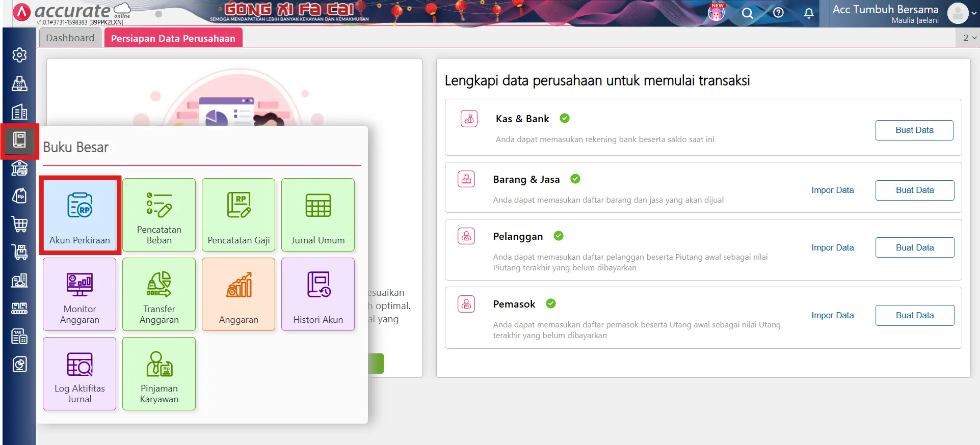Open the Buku Besar ledger sidebar icon
Screen dimensions: 980x445
[19, 140]
